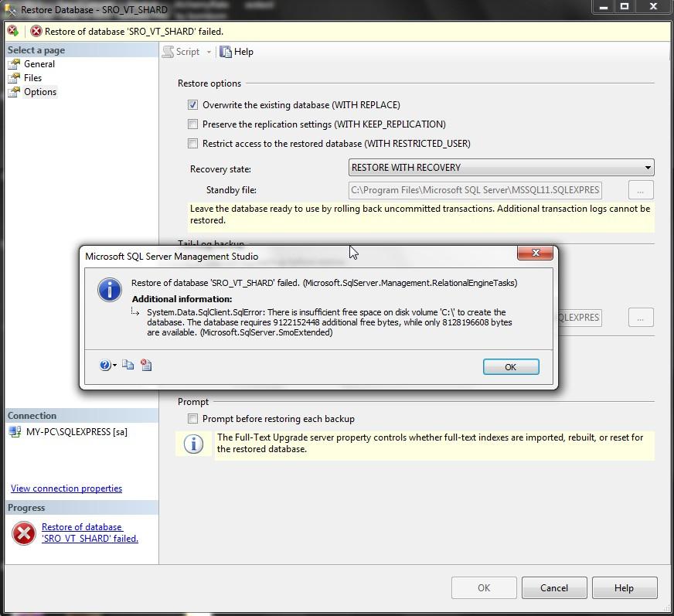Maximize the Restore Database window
This screenshot has height=616, width=674.
click(x=625, y=6)
